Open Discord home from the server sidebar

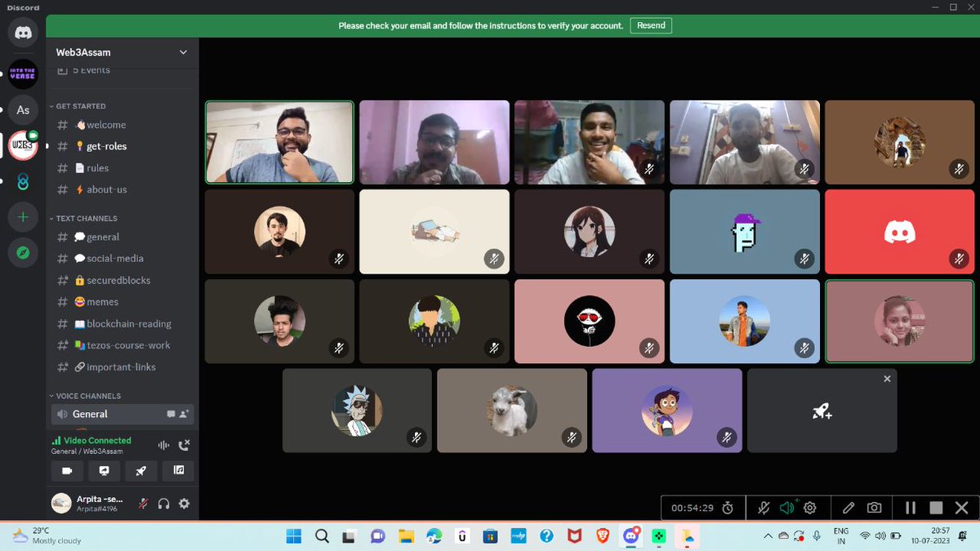23,33
